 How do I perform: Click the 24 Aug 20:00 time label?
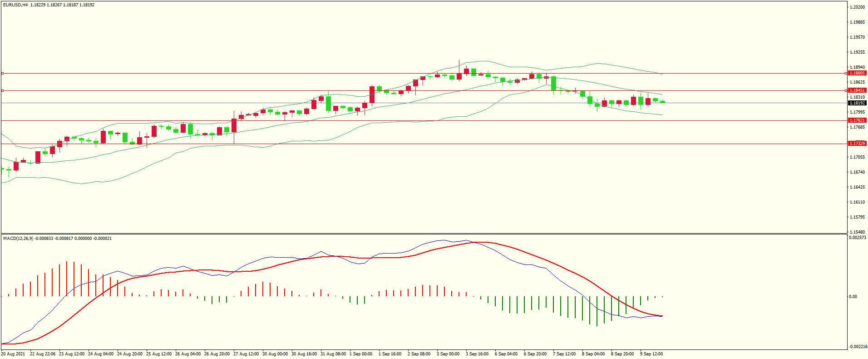(130, 354)
